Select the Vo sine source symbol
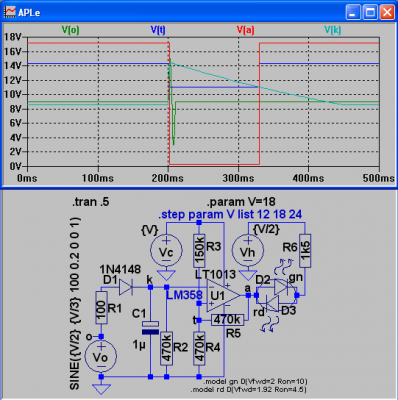This screenshot has width=398, height=400. [x=101, y=356]
